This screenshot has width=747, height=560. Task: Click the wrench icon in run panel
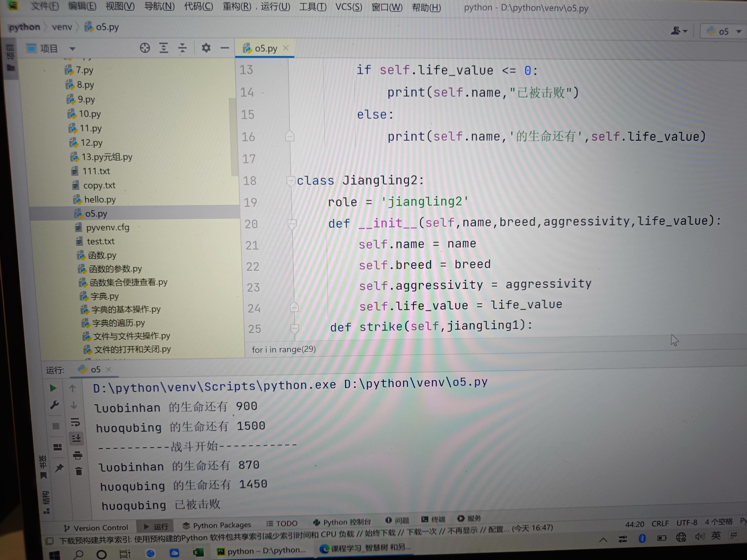point(54,405)
